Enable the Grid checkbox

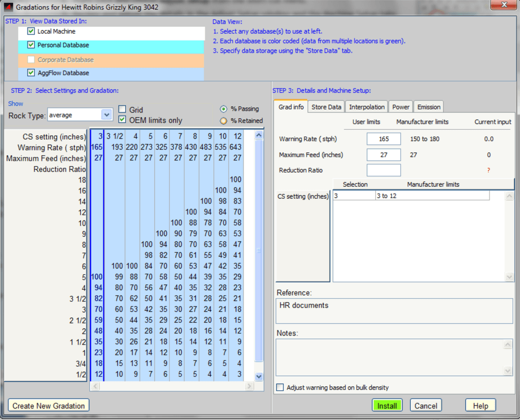[x=122, y=110]
